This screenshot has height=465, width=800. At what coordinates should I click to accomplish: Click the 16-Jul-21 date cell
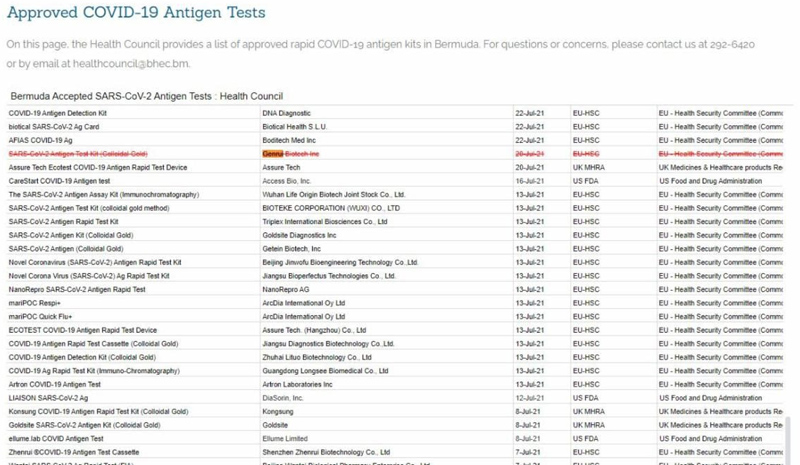point(528,181)
